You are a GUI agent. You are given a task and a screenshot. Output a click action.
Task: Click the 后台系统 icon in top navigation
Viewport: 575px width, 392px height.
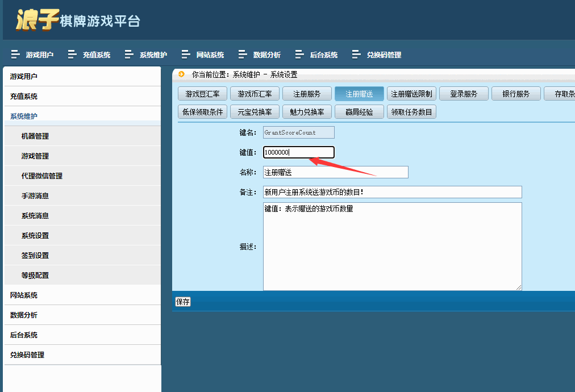(x=298, y=55)
